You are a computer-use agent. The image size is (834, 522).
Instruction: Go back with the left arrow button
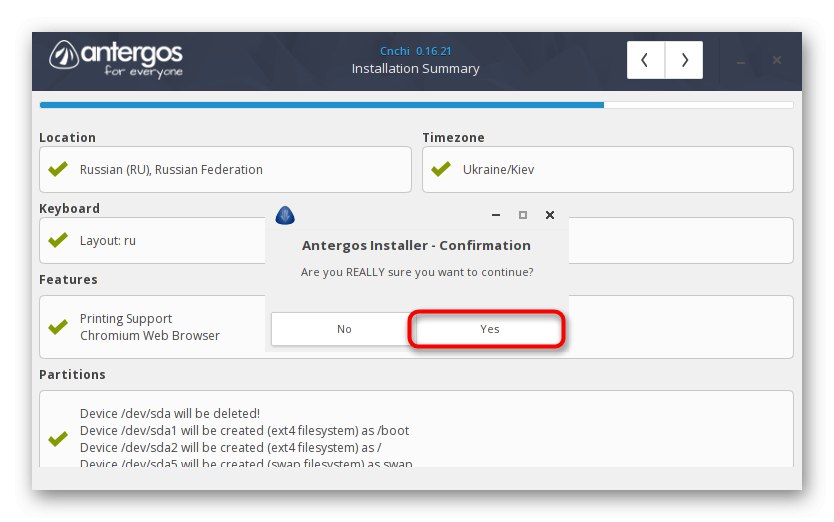645,60
